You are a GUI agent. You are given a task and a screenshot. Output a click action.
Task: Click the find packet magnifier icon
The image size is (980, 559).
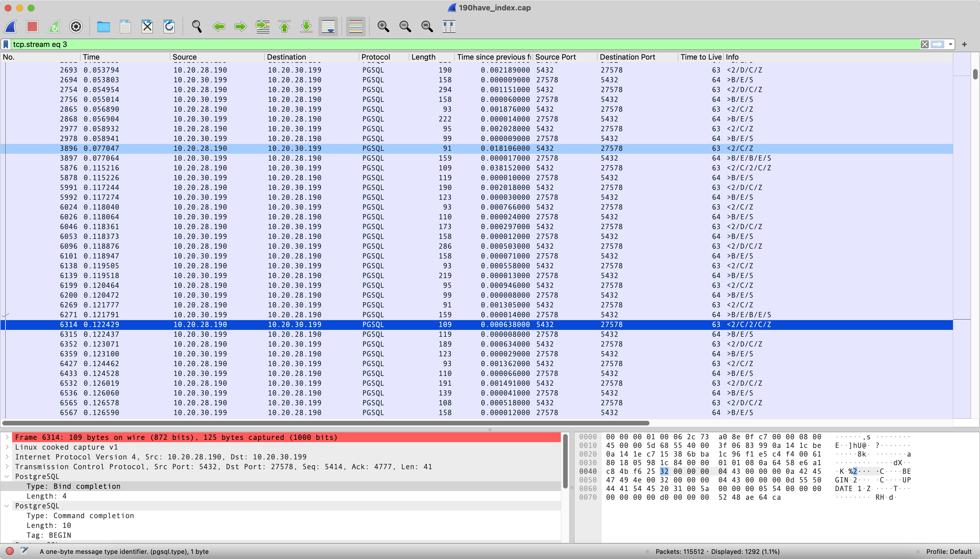tap(197, 26)
